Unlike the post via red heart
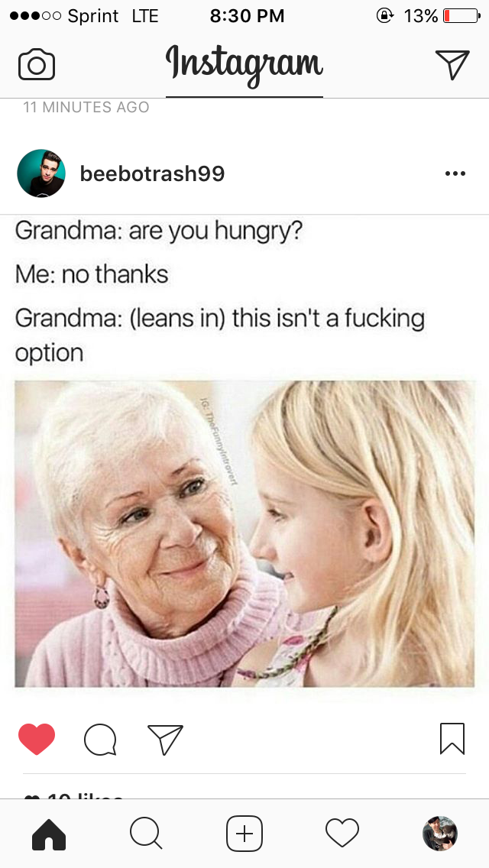 tap(37, 739)
